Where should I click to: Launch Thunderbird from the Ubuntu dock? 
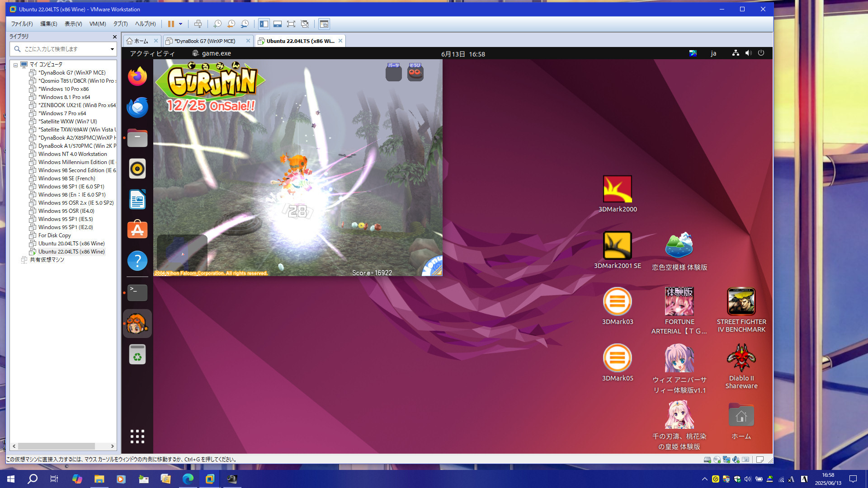click(137, 107)
